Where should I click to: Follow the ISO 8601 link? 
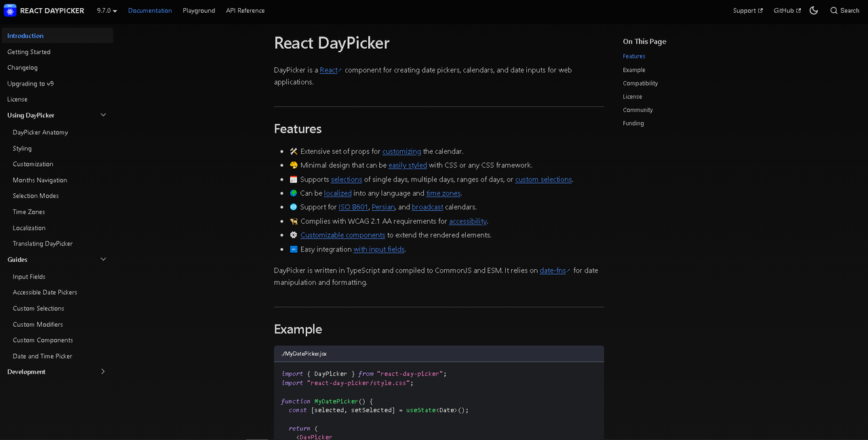pyautogui.click(x=353, y=207)
